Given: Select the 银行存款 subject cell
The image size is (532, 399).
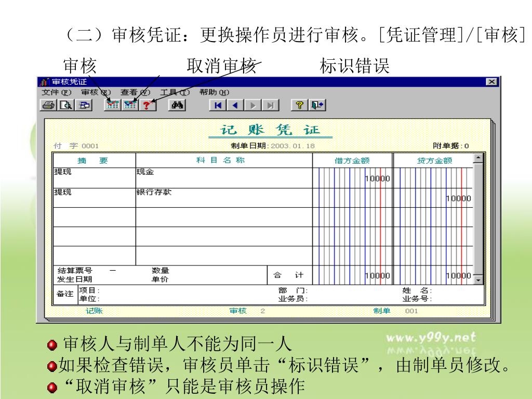Looking at the screenshot, I should click(x=224, y=198).
